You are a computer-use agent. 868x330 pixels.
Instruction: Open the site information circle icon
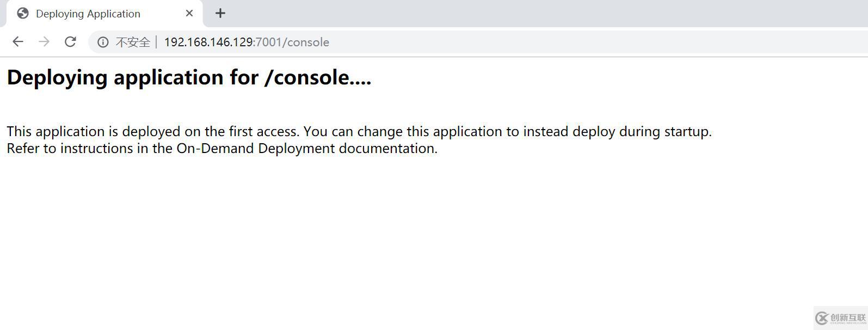click(103, 42)
